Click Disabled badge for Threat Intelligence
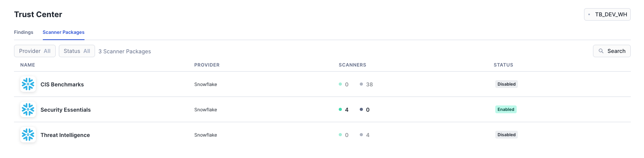 [x=507, y=135]
